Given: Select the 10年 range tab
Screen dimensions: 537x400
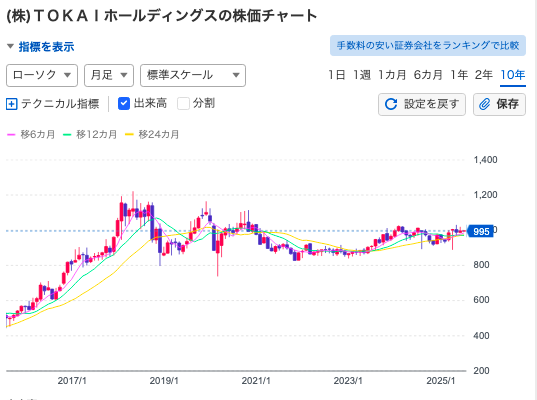Looking at the screenshot, I should 513,75.
